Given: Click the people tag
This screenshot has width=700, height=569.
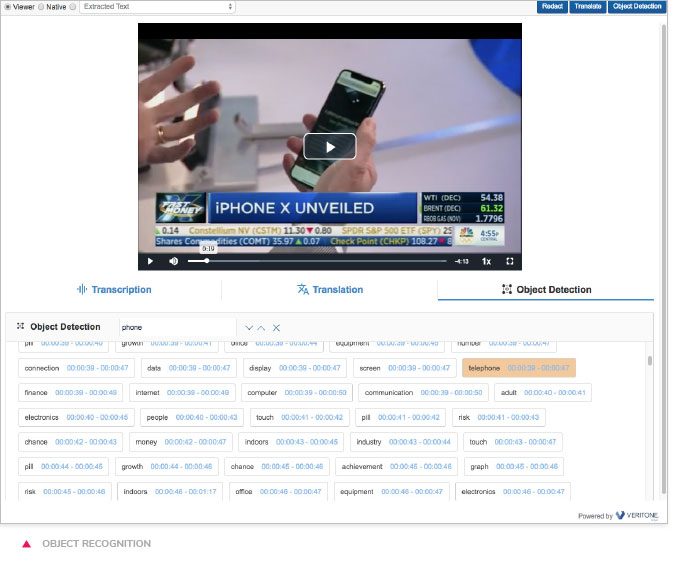Looking at the screenshot, I should [x=192, y=417].
